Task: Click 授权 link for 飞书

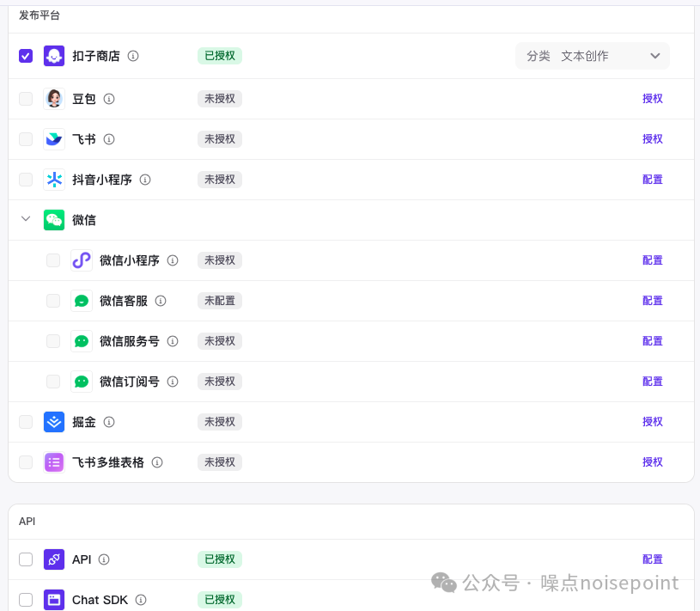Action: [x=652, y=139]
